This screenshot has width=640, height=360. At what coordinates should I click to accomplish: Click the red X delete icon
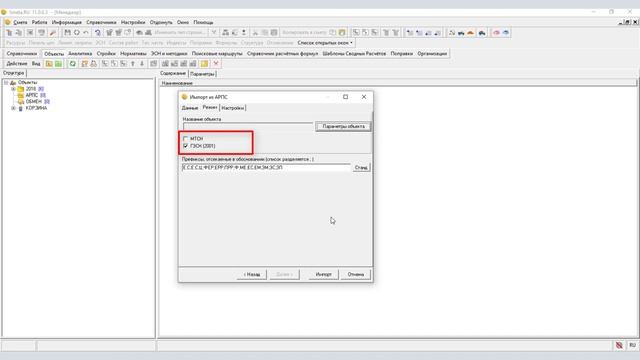216,64
